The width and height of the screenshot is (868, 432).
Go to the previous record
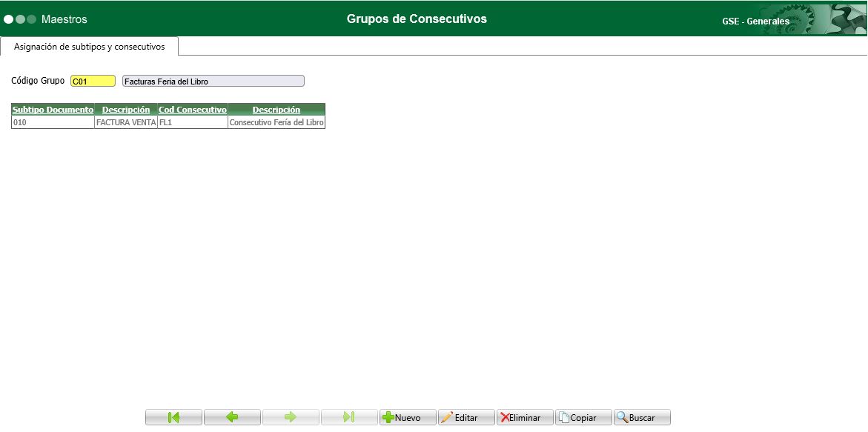(x=232, y=416)
